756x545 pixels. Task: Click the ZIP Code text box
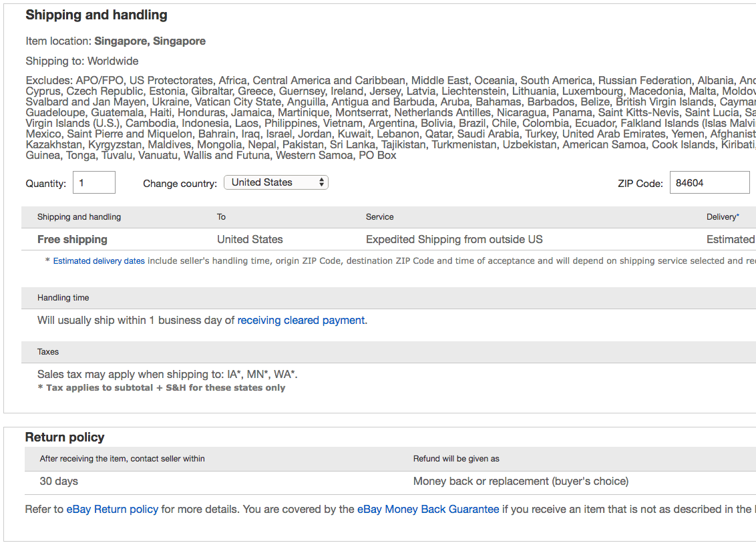tap(709, 182)
